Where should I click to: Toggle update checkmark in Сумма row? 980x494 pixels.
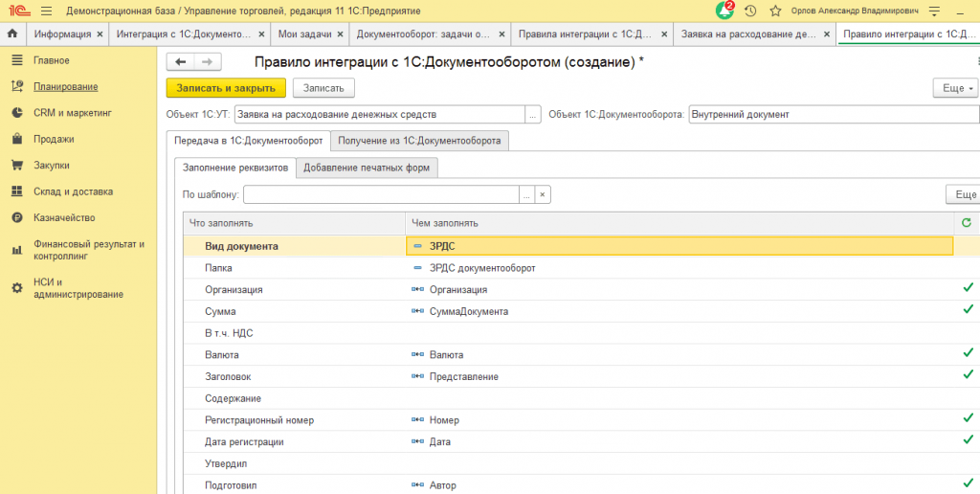point(969,309)
